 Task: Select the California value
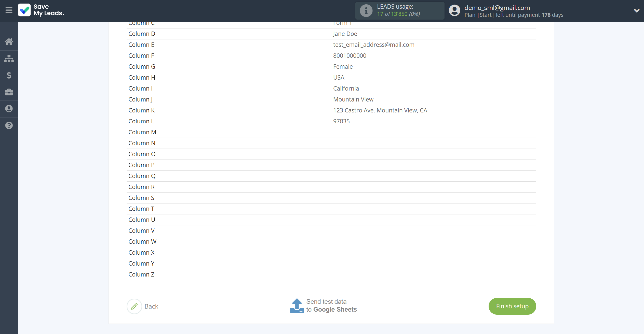346,89
